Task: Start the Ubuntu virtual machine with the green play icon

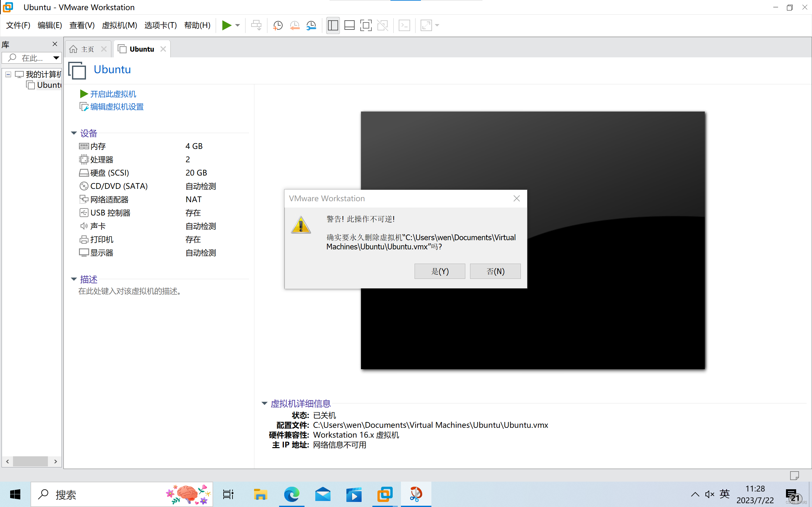Action: pyautogui.click(x=227, y=25)
